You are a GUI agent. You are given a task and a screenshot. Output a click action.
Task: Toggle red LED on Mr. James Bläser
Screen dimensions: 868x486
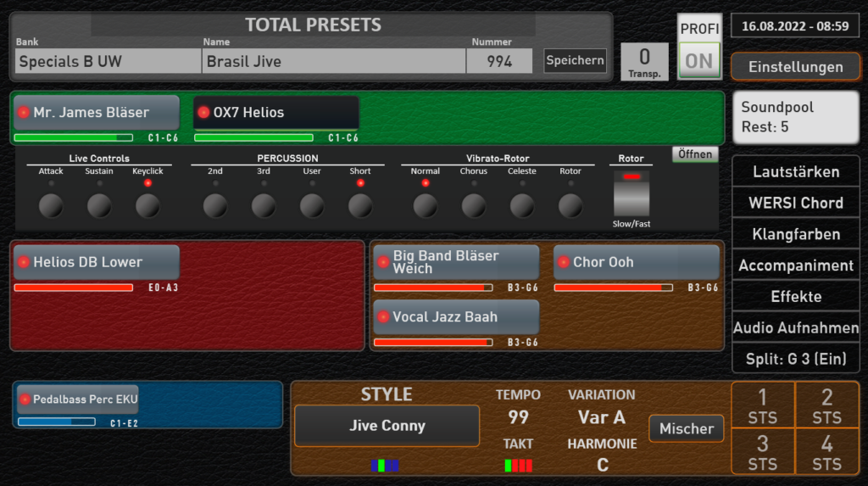tap(23, 113)
